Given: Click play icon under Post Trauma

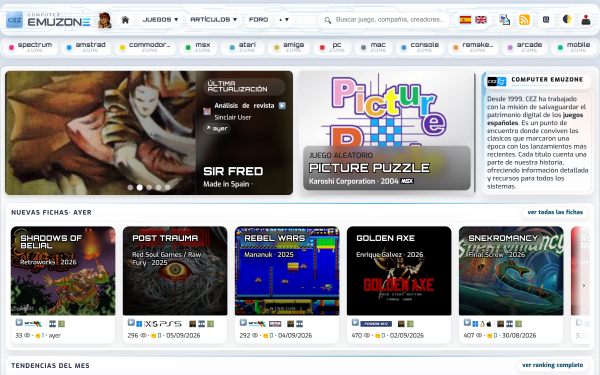Looking at the screenshot, I should click(x=131, y=323).
